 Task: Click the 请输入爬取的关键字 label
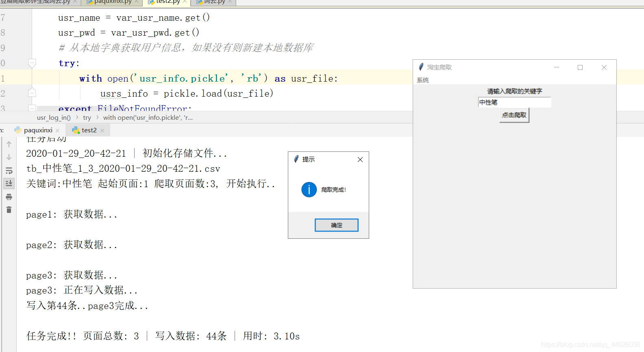515,91
